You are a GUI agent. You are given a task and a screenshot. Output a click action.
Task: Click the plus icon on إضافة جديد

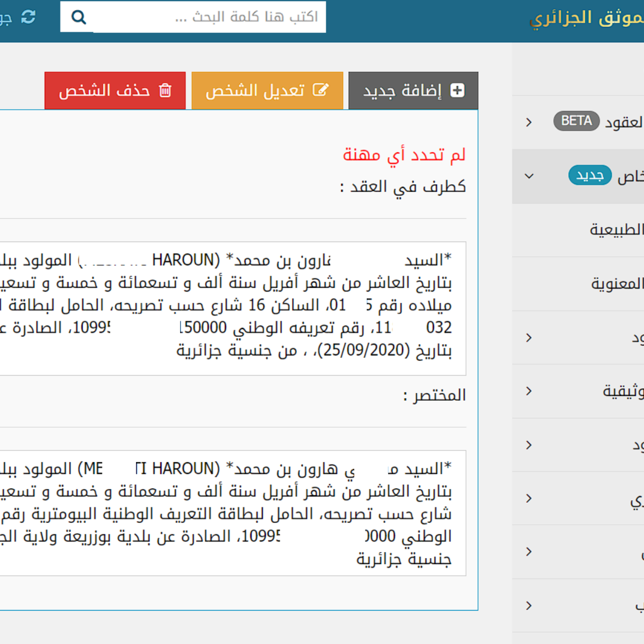(457, 91)
